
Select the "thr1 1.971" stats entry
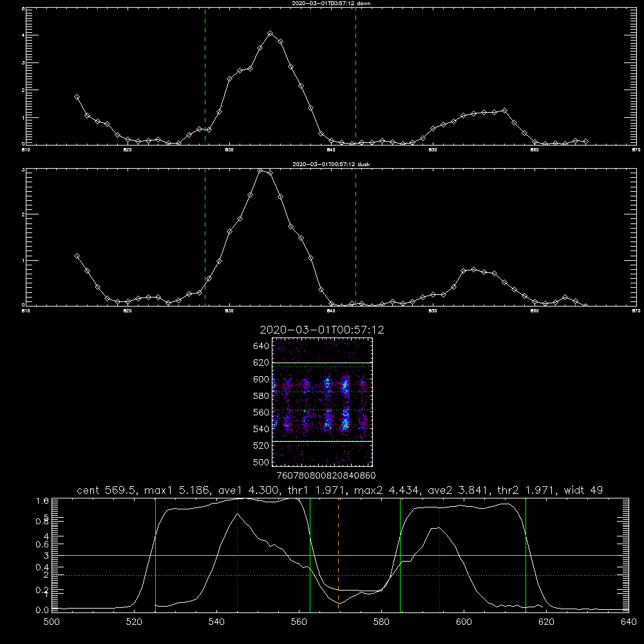tap(317, 490)
